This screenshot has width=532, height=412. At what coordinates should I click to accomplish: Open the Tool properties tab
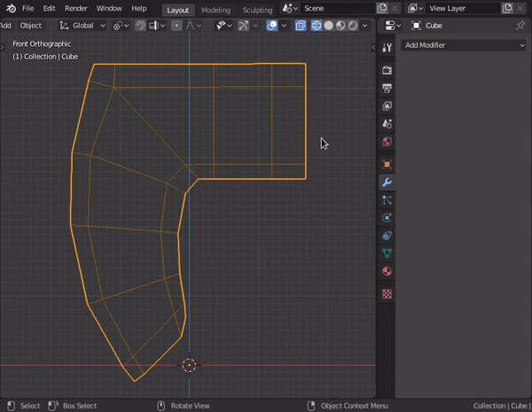click(x=387, y=47)
